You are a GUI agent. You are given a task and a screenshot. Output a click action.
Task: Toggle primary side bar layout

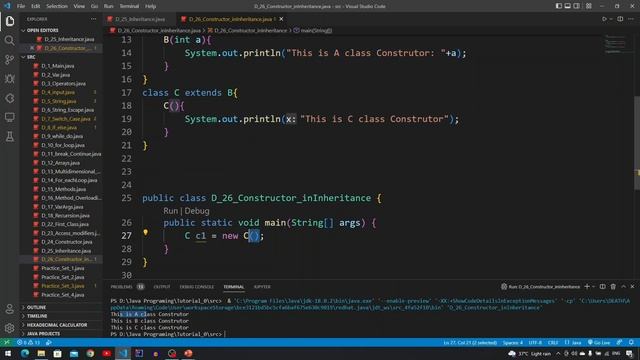[559, 6]
